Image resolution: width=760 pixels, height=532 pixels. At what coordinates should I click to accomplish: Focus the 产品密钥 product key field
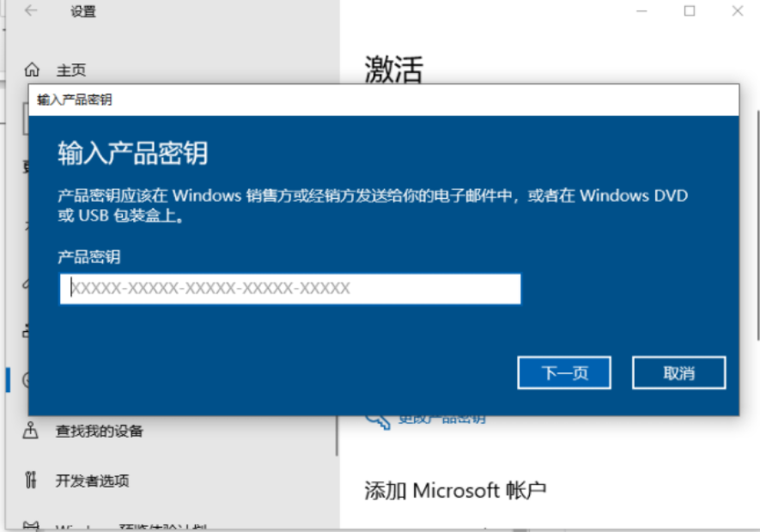(x=290, y=289)
